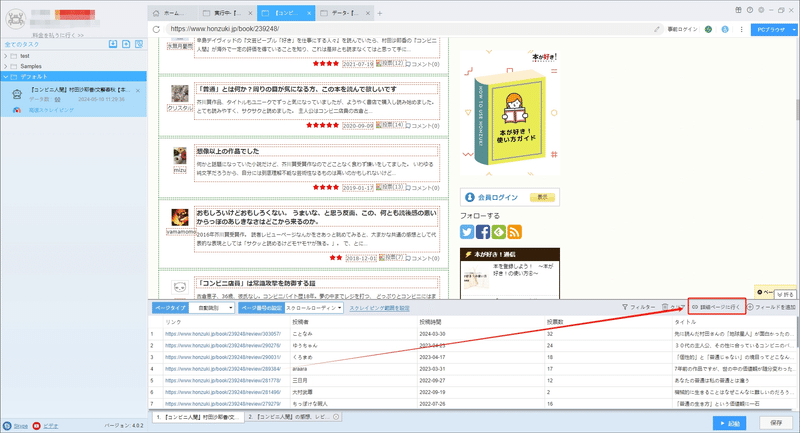Close the second コンビニ人間 bottom tab
This screenshot has width=800, height=433.
tap(336, 417)
